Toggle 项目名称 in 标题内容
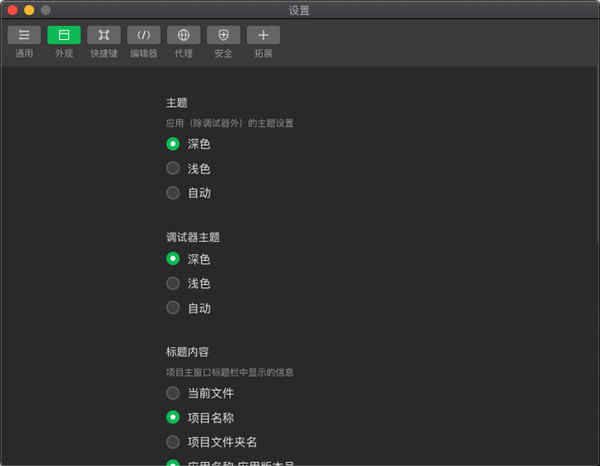This screenshot has width=600, height=466. pos(173,417)
